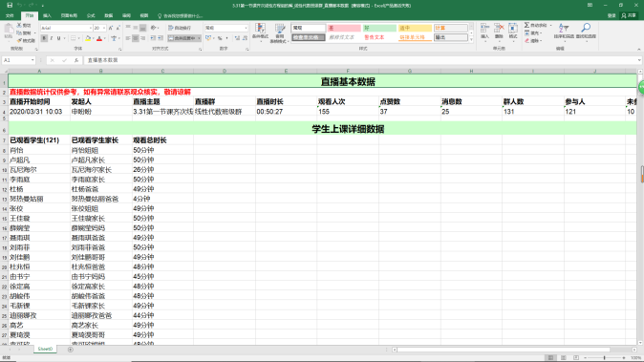
Task: Apply red font color
Action: point(99,38)
